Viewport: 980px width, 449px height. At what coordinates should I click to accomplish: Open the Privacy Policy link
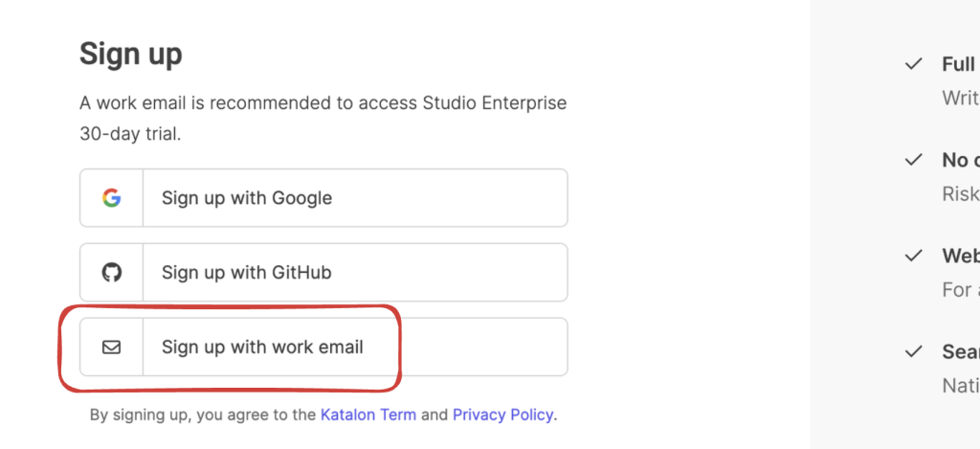click(x=502, y=415)
